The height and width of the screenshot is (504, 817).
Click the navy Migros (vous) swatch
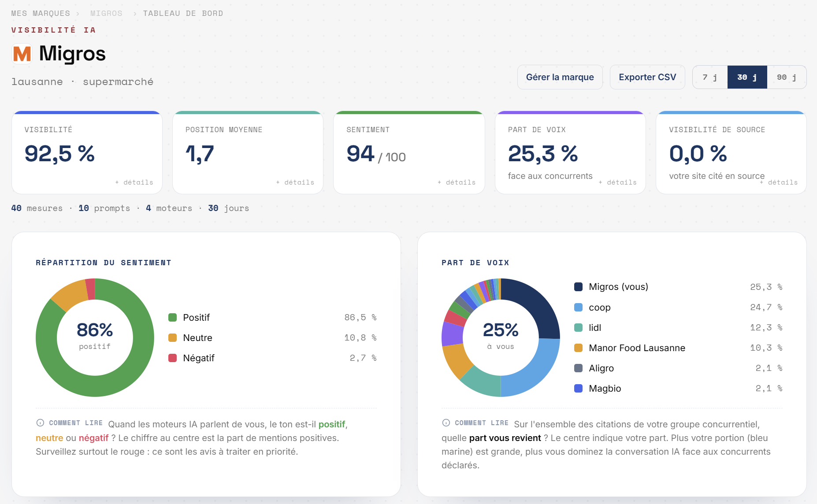579,287
